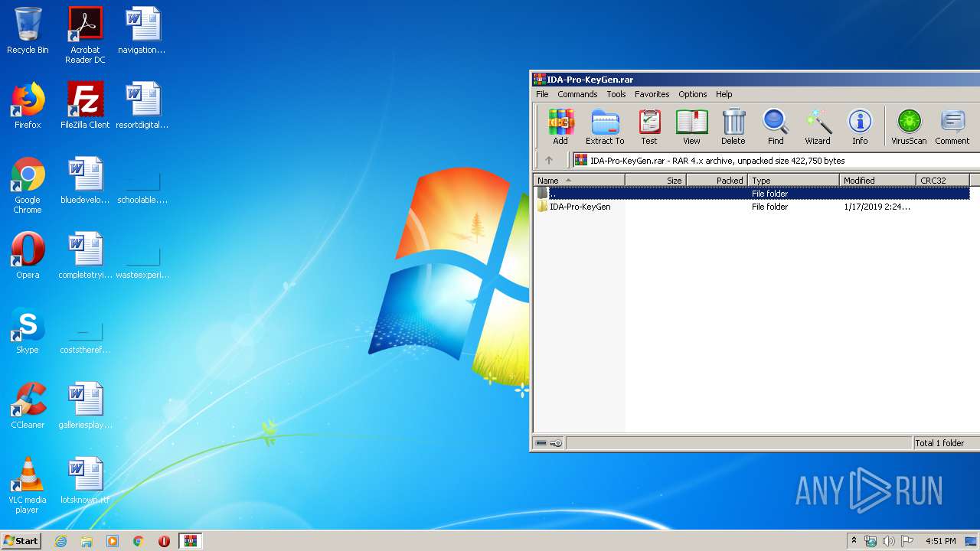The image size is (980, 551).
Task: Select the galleriesplay... Word document
Action: coord(85,406)
